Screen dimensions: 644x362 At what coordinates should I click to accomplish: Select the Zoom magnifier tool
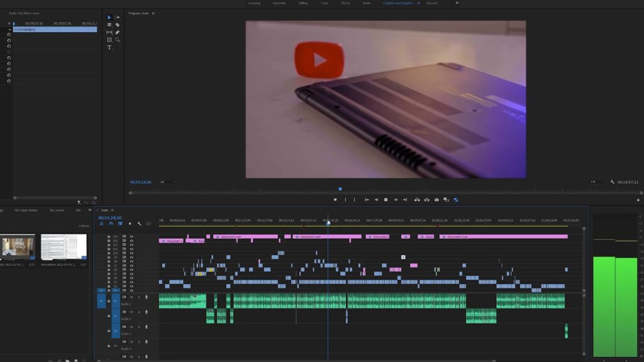[x=118, y=40]
